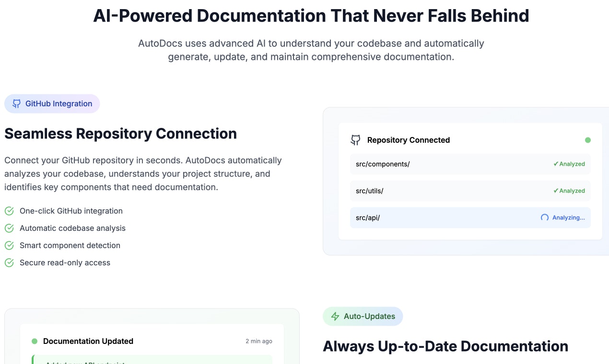This screenshot has height=364, width=609.
Task: Click the spinner icon beside Analyzing...
Action: coord(545,217)
